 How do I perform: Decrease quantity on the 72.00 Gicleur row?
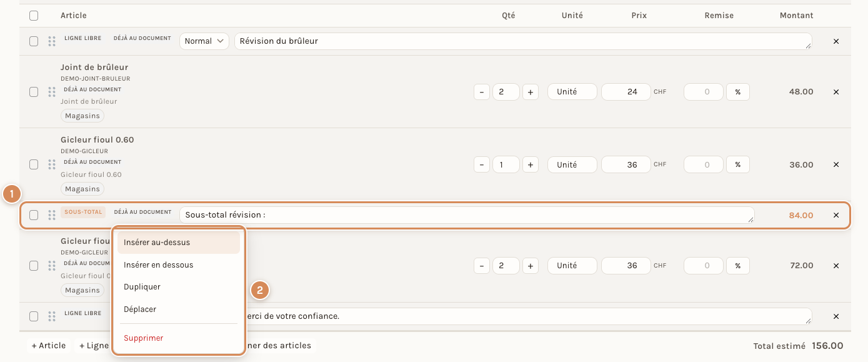click(x=482, y=266)
